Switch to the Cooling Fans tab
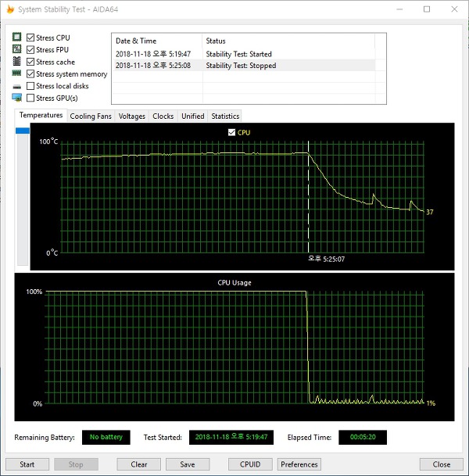 [91, 116]
